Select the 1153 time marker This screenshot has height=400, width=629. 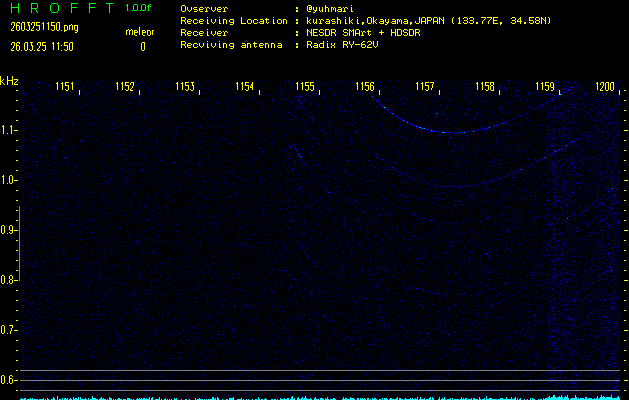point(185,88)
